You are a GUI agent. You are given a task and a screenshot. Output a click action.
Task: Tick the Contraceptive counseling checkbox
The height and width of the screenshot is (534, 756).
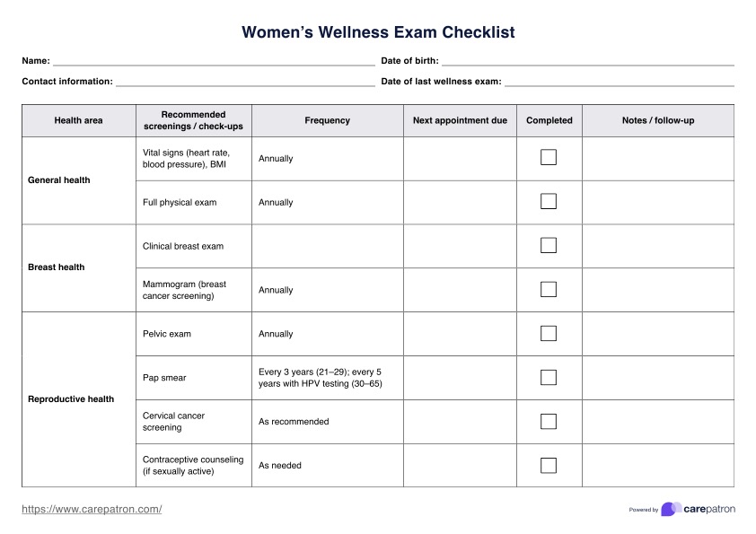point(549,466)
